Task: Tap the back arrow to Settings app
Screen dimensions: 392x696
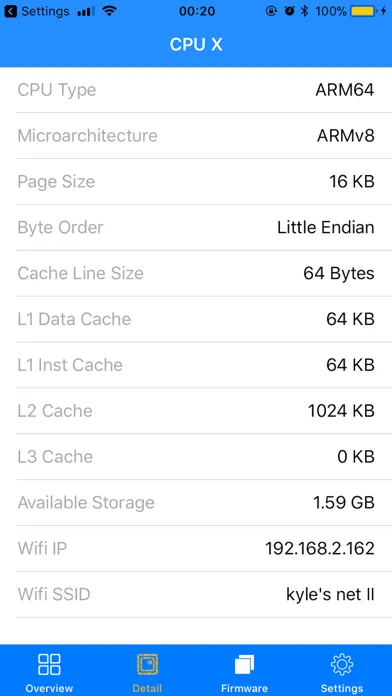Action: pyautogui.click(x=11, y=11)
